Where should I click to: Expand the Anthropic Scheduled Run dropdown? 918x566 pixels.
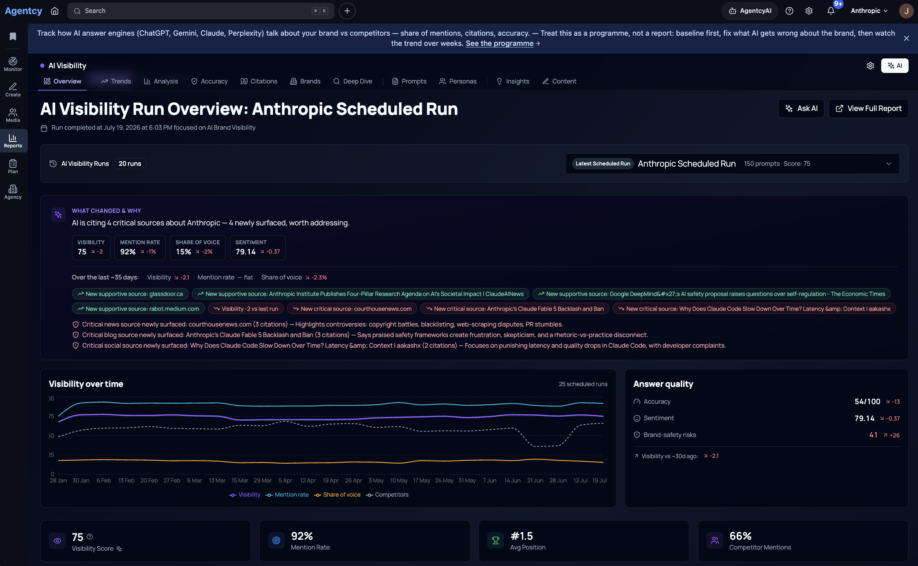pos(732,164)
